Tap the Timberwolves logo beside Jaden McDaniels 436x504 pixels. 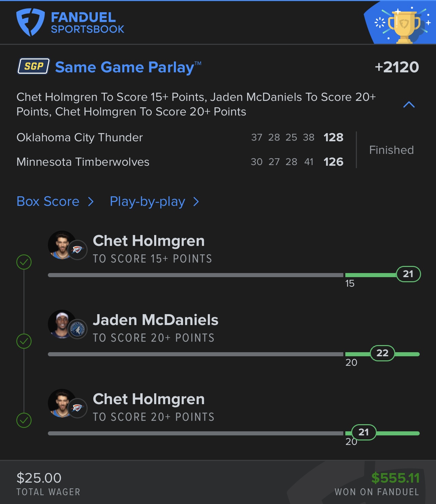tap(78, 329)
